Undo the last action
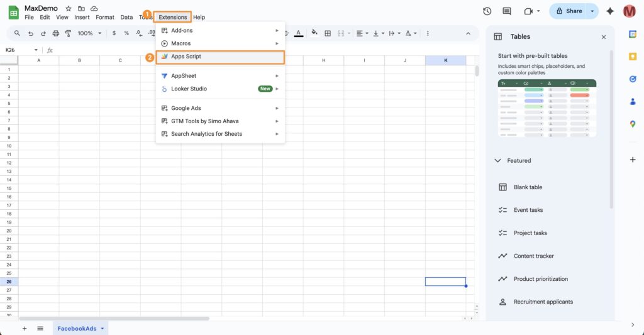Image resolution: width=644 pixels, height=335 pixels. click(x=30, y=33)
